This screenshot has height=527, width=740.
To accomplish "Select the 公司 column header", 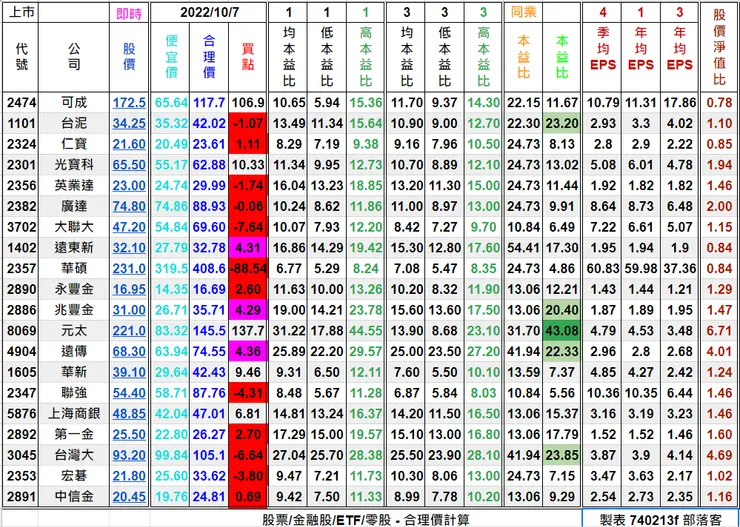I will tap(74, 57).
